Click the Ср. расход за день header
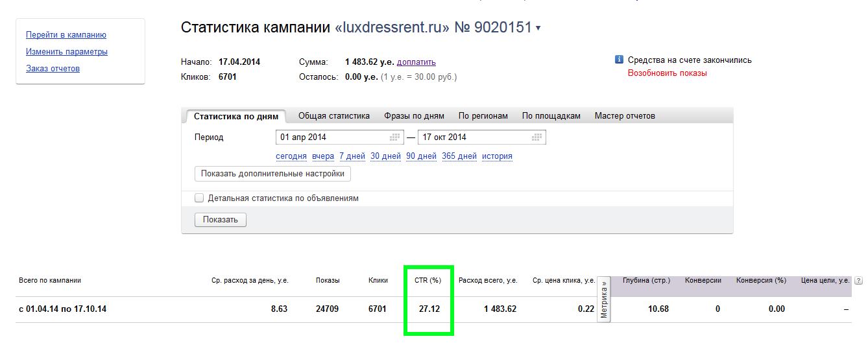 (x=250, y=281)
